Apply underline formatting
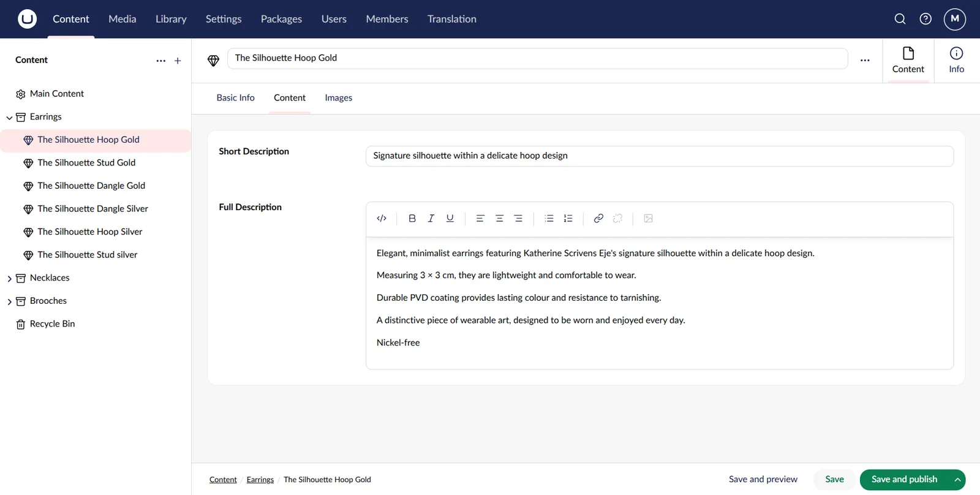The image size is (980, 495). [450, 218]
